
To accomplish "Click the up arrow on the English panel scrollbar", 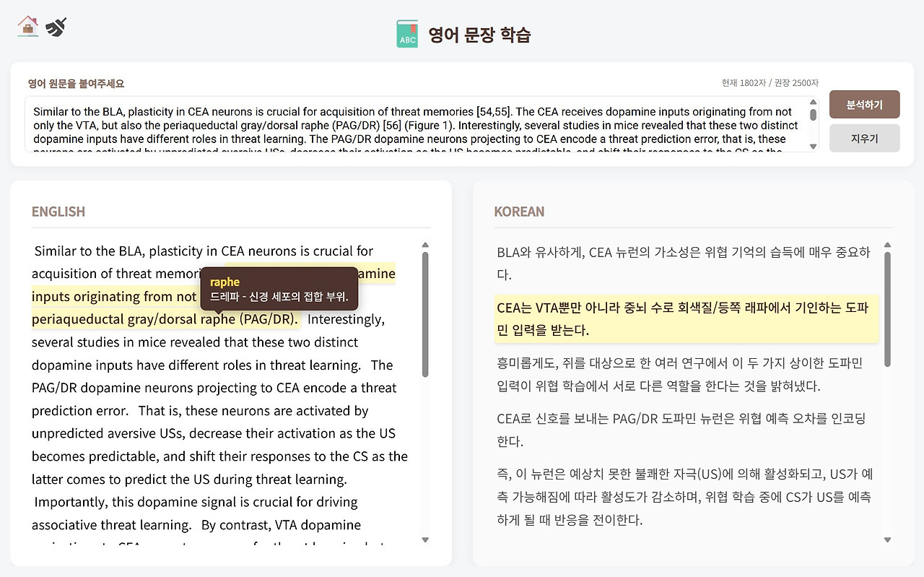I will click(425, 244).
